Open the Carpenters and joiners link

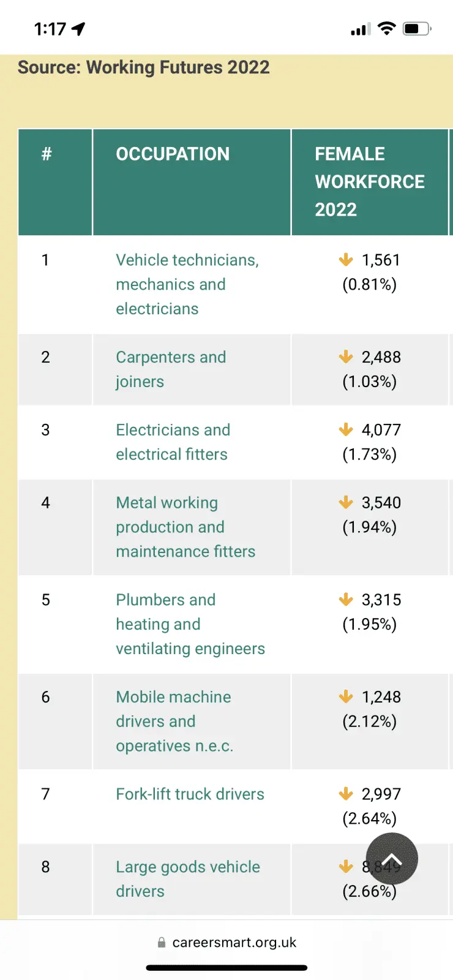(171, 369)
